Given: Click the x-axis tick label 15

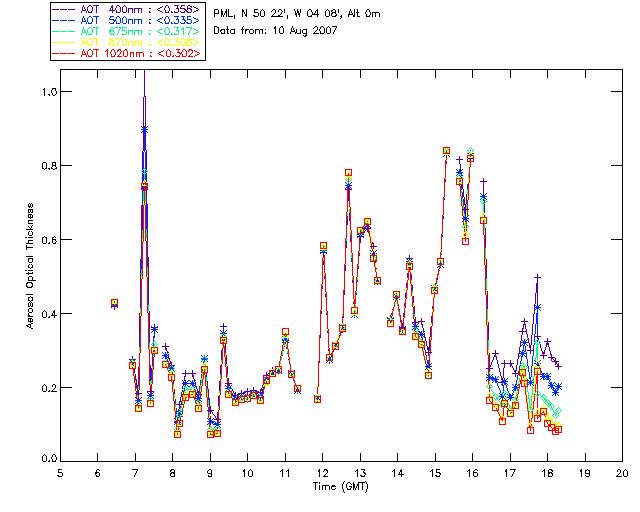Looking at the screenshot, I should [435, 473].
